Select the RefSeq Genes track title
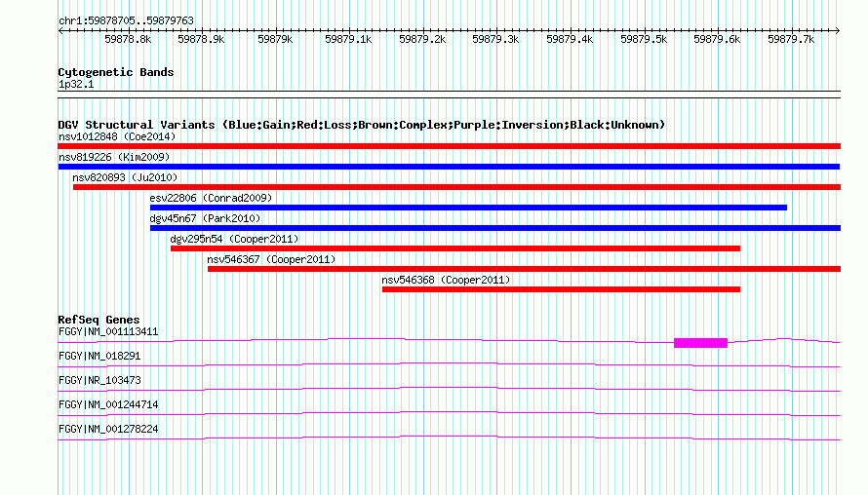This screenshot has width=868, height=495. pos(99,320)
